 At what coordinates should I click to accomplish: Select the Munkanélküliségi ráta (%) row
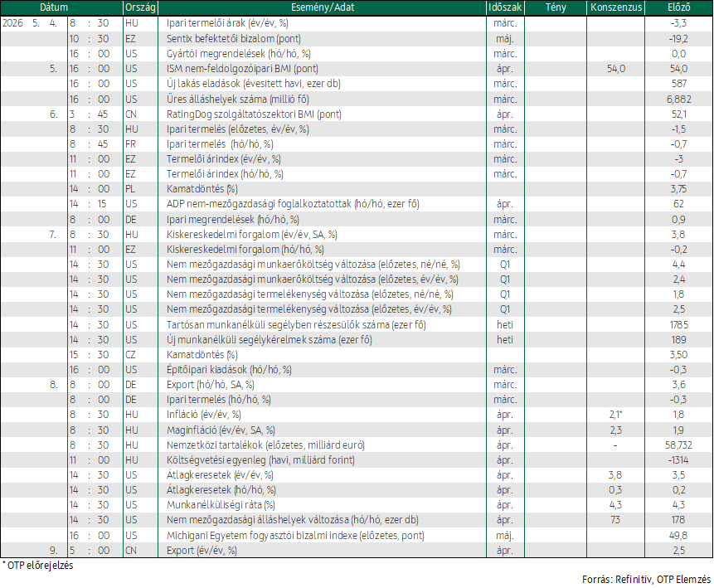(x=357, y=504)
